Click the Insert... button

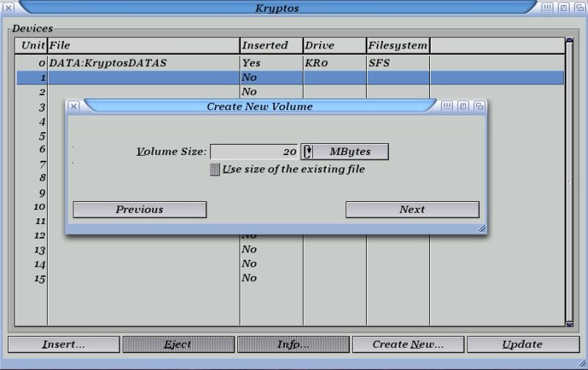64,344
